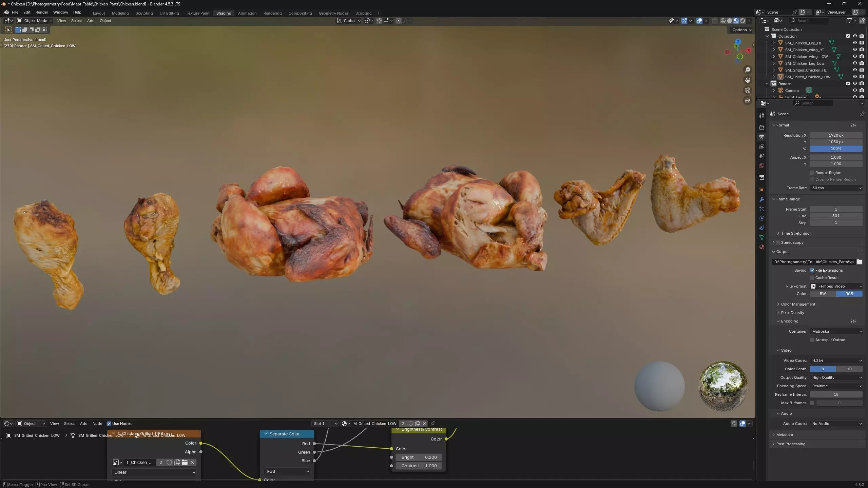Open the Render menu
Image resolution: width=868 pixels, height=488 pixels.
42,12
